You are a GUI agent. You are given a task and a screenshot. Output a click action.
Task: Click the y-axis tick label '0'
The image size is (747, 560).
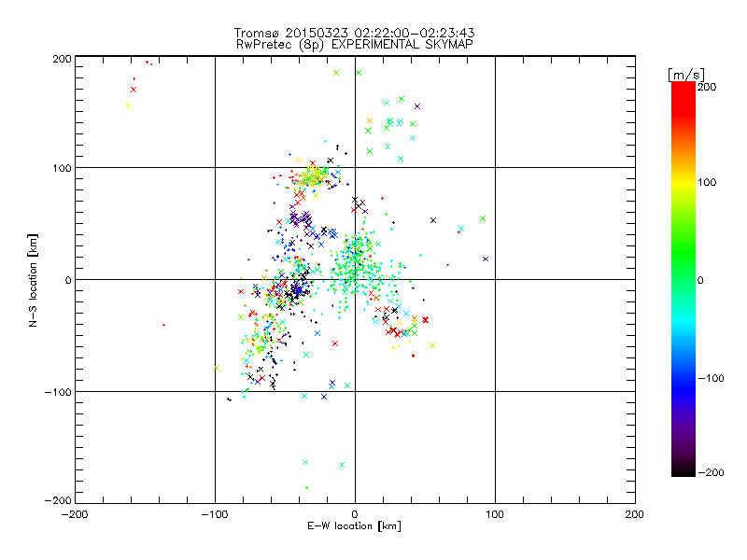click(x=68, y=281)
